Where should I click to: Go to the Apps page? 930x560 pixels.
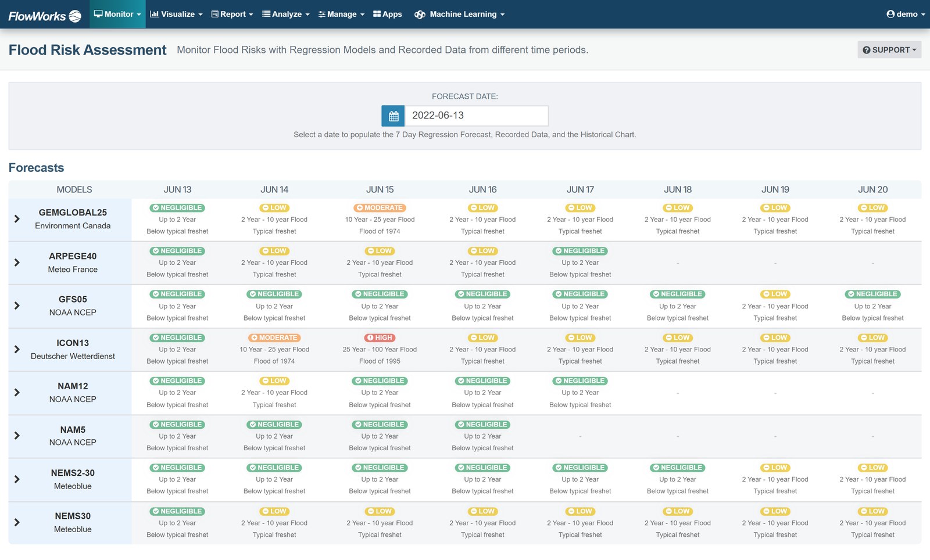388,14
